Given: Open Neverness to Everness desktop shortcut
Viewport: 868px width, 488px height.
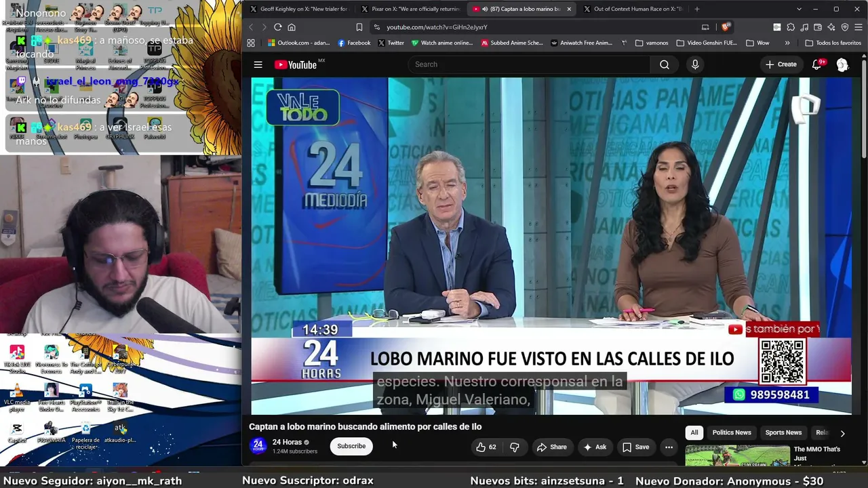Looking at the screenshot, I should click(51, 359).
